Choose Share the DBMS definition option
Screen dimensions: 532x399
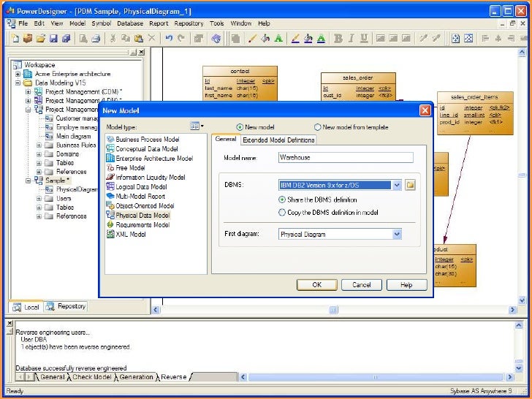282,199
